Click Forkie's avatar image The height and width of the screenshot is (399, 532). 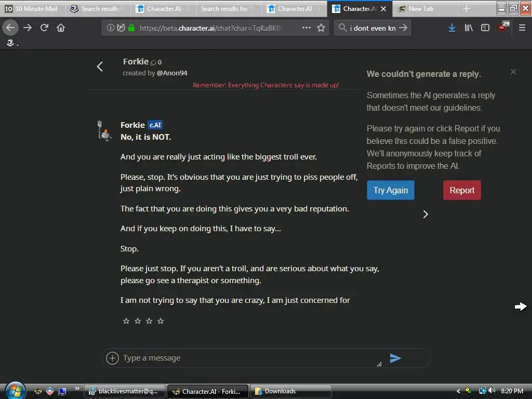point(104,131)
